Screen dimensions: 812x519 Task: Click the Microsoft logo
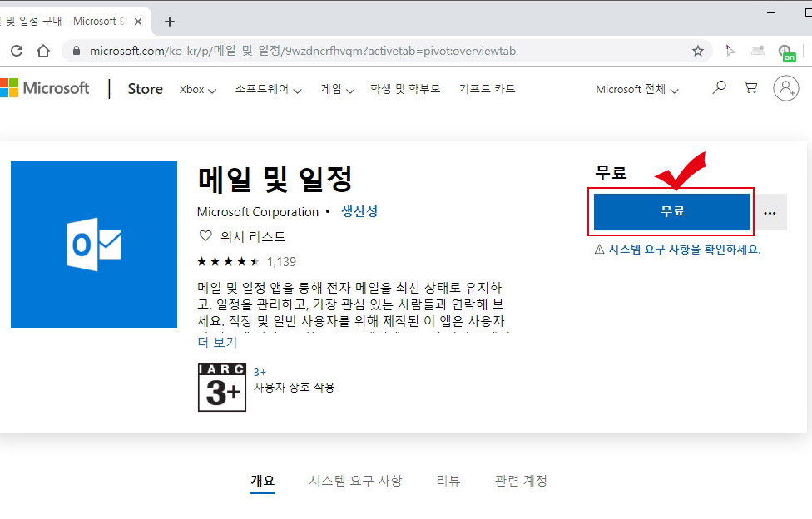45,88
